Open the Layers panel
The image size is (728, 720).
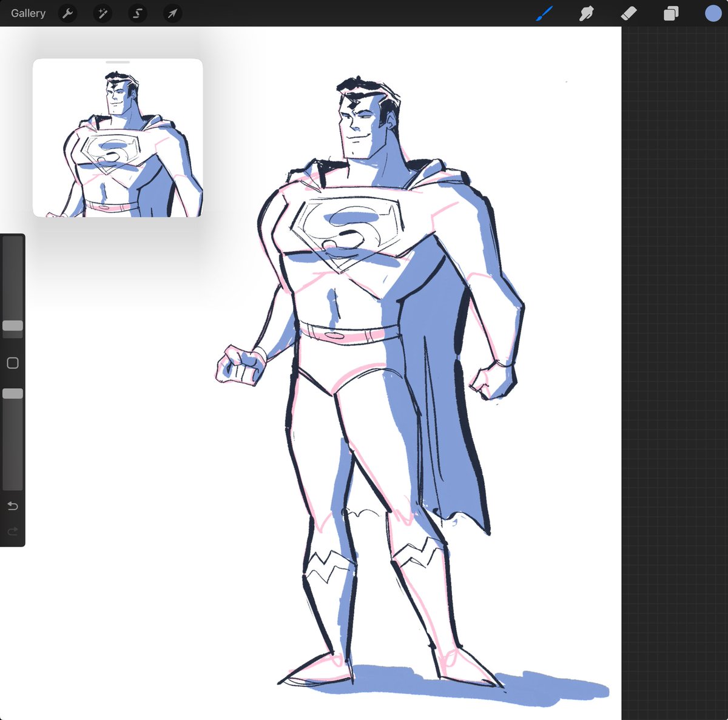(x=670, y=13)
